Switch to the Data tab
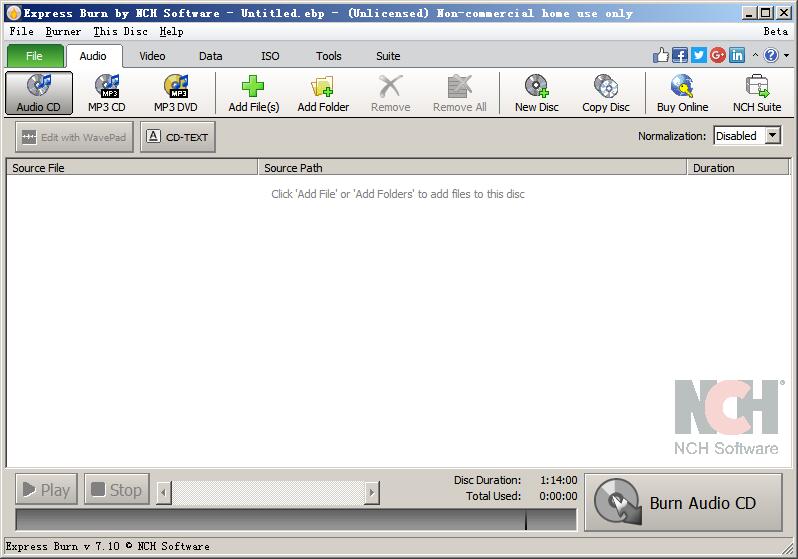This screenshot has width=798, height=559. coord(211,56)
